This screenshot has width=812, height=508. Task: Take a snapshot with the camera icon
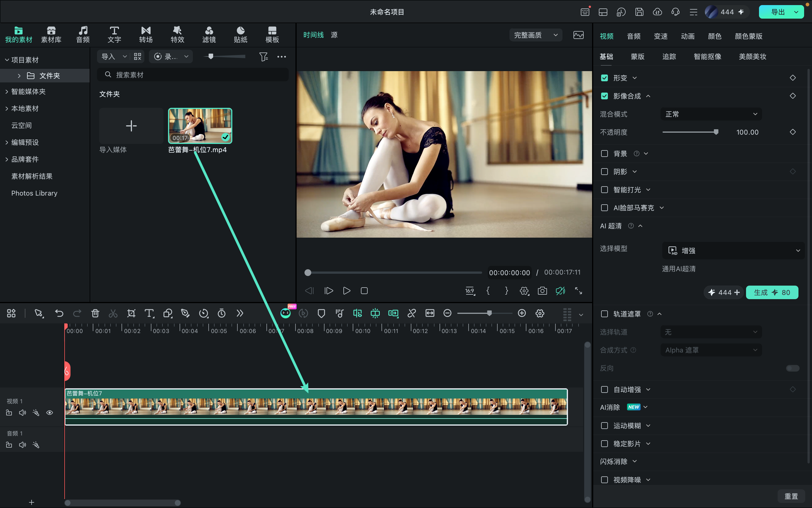point(542,291)
